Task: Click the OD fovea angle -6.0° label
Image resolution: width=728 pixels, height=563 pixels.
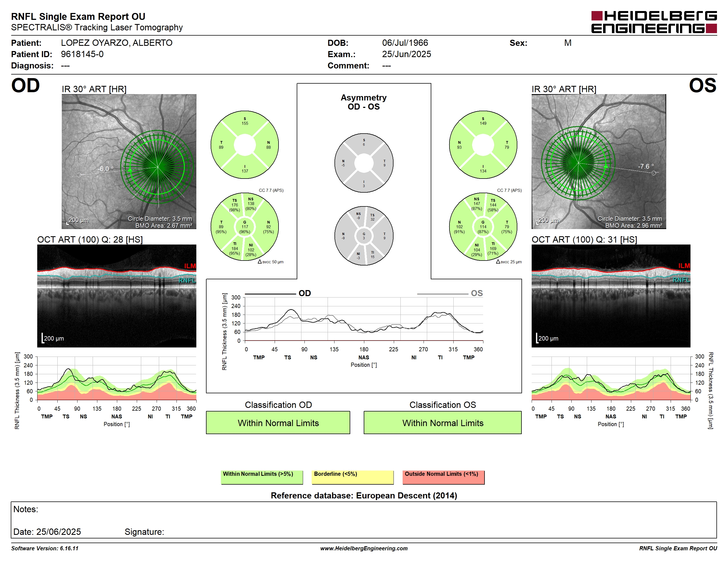Action: click(x=105, y=169)
